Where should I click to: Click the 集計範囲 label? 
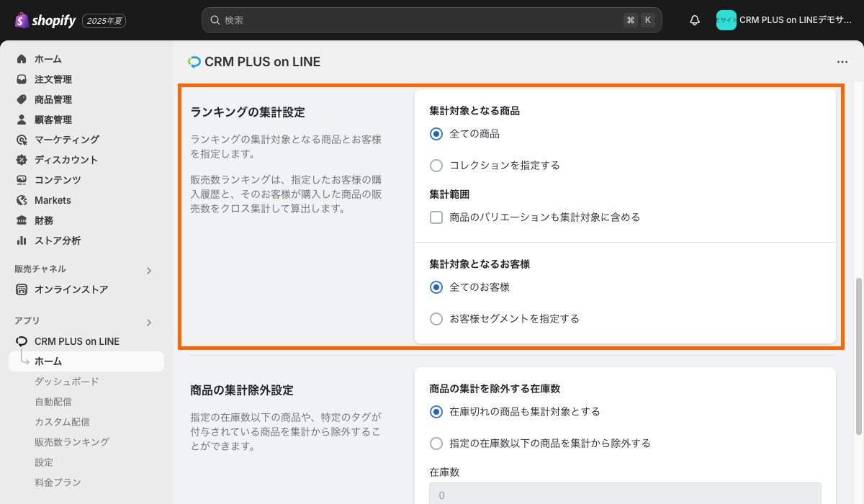point(449,194)
